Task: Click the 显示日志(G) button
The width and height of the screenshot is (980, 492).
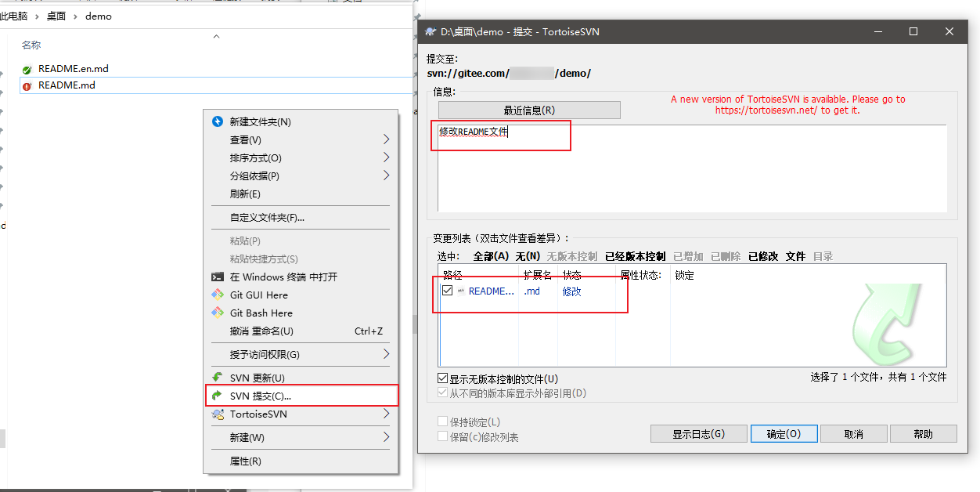Action: point(698,434)
